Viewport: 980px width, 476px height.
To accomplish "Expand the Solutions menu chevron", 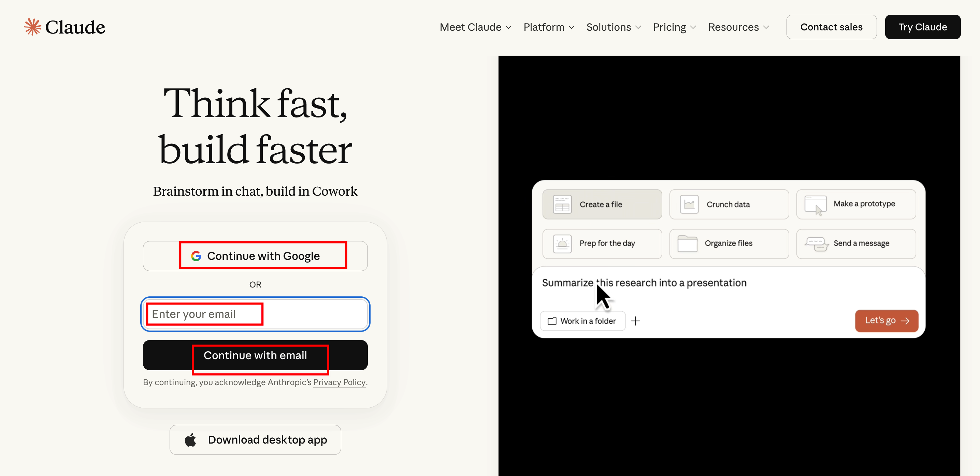I will (638, 27).
